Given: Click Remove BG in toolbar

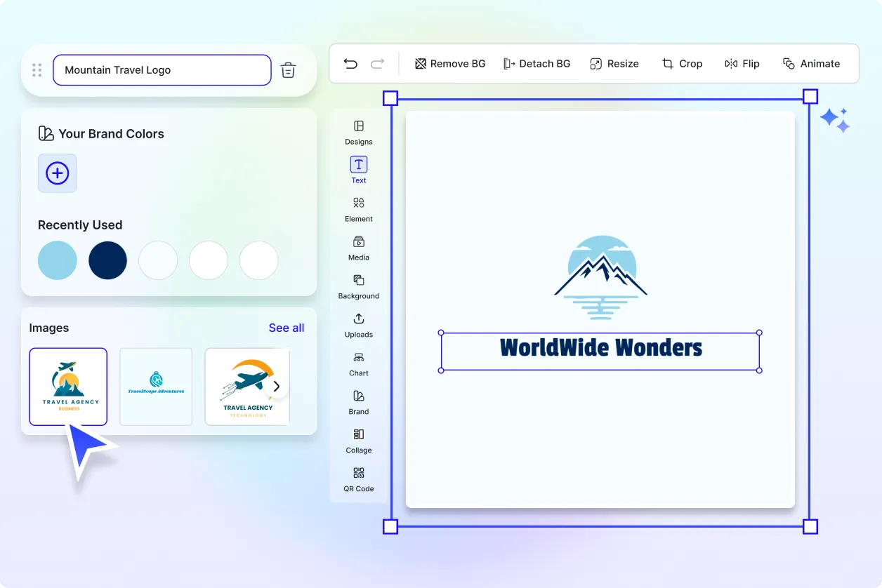Looking at the screenshot, I should click(450, 64).
